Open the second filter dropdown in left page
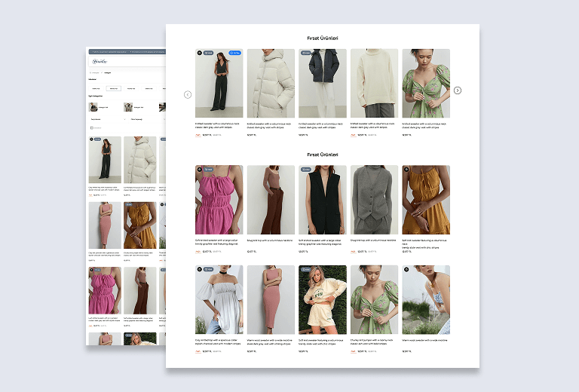579x392 pixels. (147, 119)
